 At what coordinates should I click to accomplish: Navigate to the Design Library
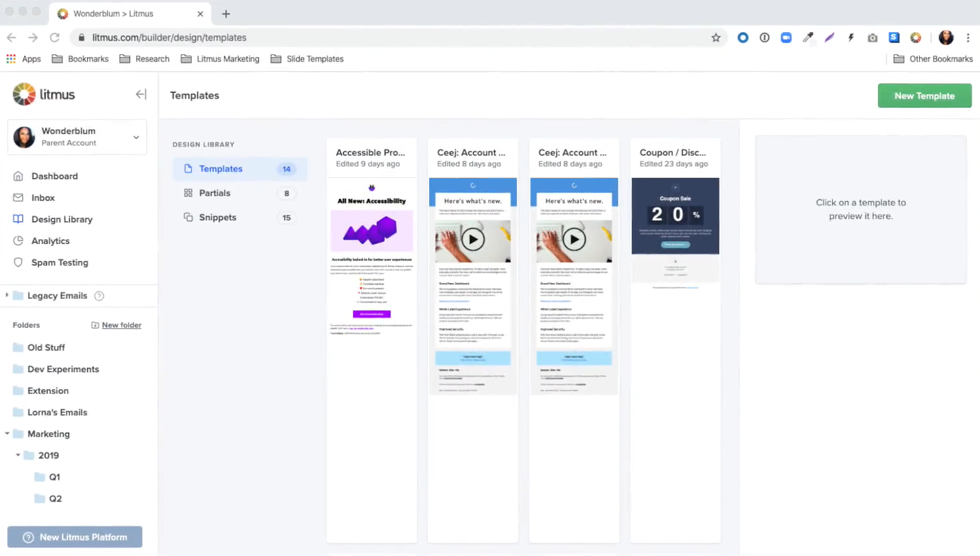[61, 219]
